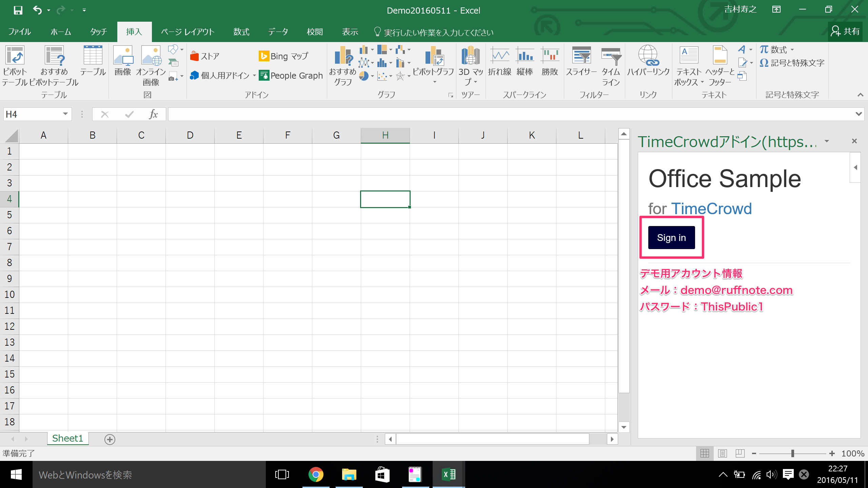Switch to the ページ レイアウト tab
Viewport: 868px width, 488px height.
[188, 32]
